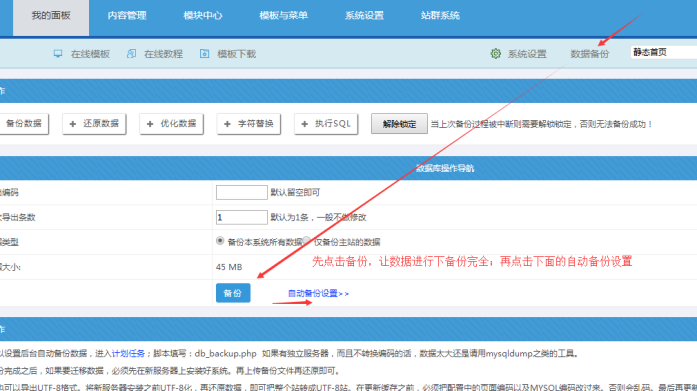Screen dimensions: 697x391
Task: Click the 模板下载 icon
Action: point(204,54)
